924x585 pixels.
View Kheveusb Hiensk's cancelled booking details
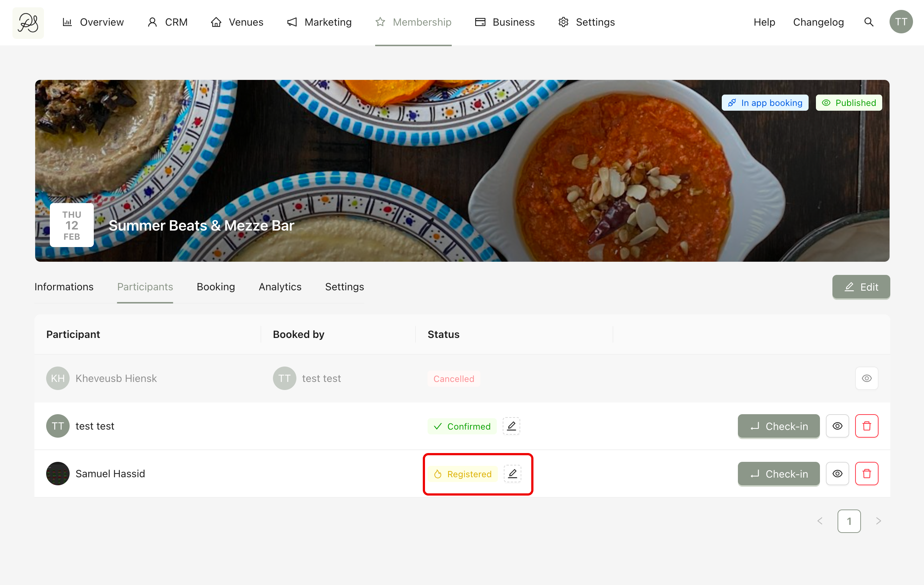[x=866, y=379]
